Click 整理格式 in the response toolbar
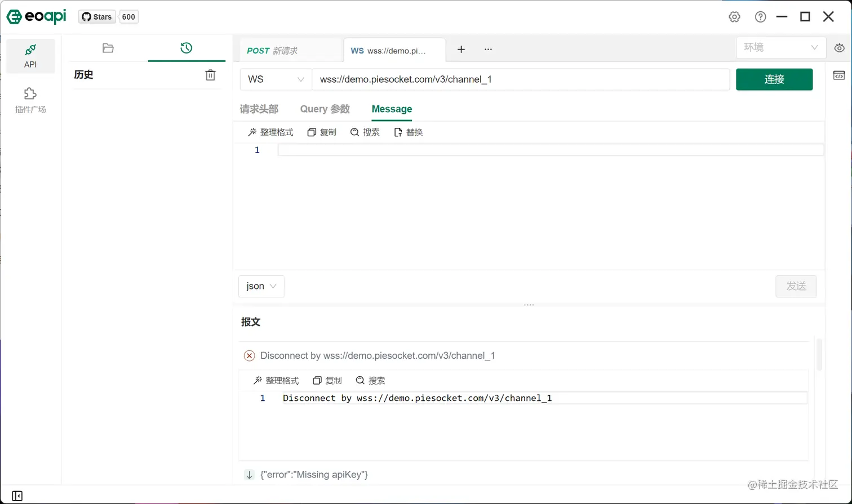 click(x=276, y=381)
